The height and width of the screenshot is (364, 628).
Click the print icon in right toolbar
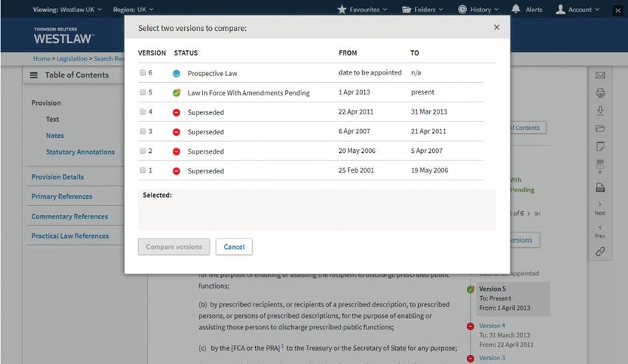point(600,93)
